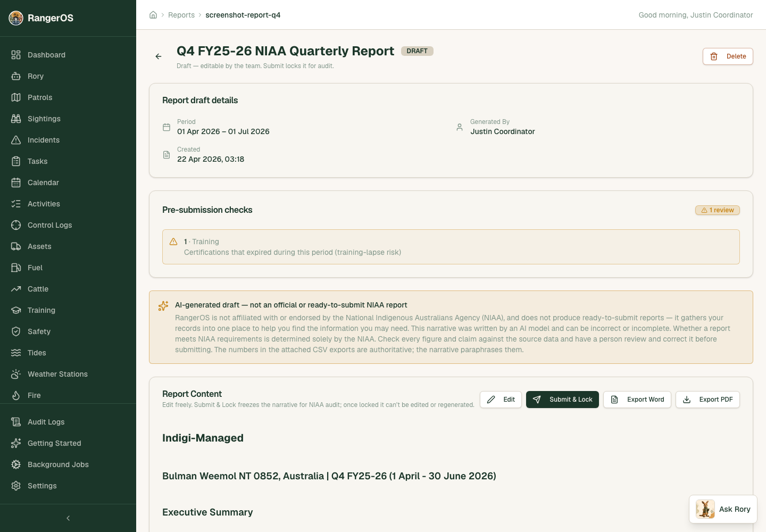
Task: Click the Audit Logs scroll icon
Action: coord(16,422)
